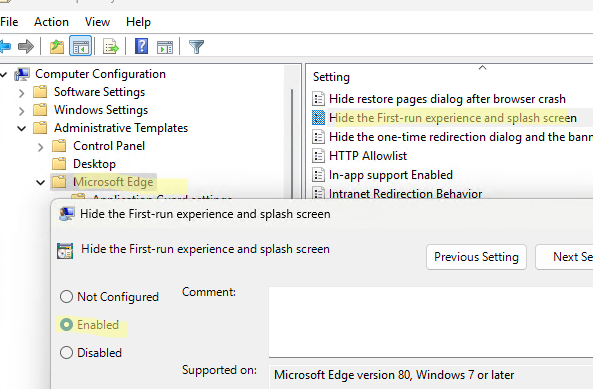
Task: Collapse the Administrative Templates node
Action: tap(22, 129)
